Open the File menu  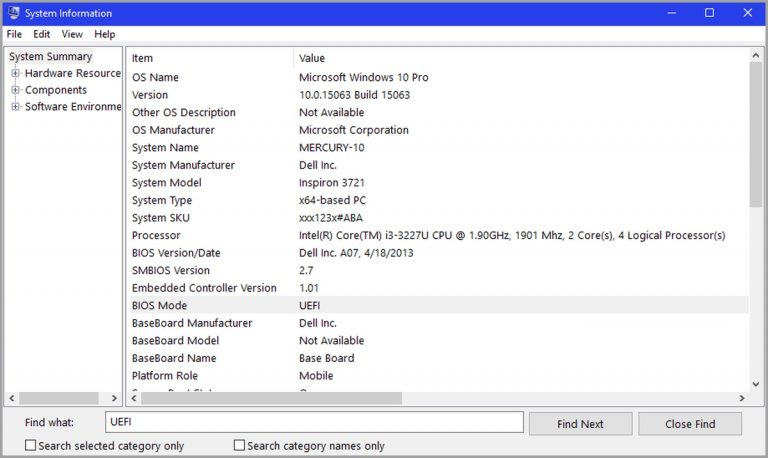point(14,34)
